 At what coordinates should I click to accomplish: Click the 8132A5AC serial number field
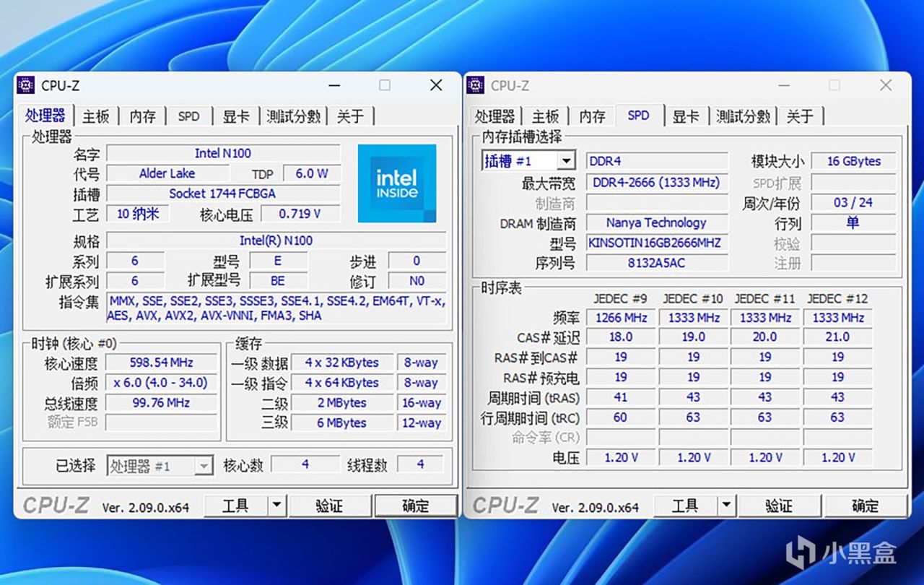(657, 263)
